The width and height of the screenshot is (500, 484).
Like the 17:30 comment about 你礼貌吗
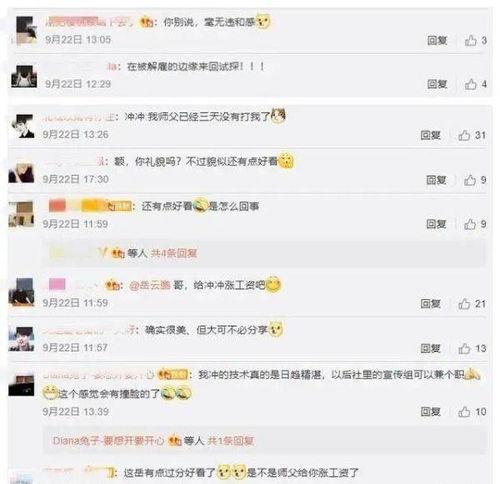(x=470, y=180)
